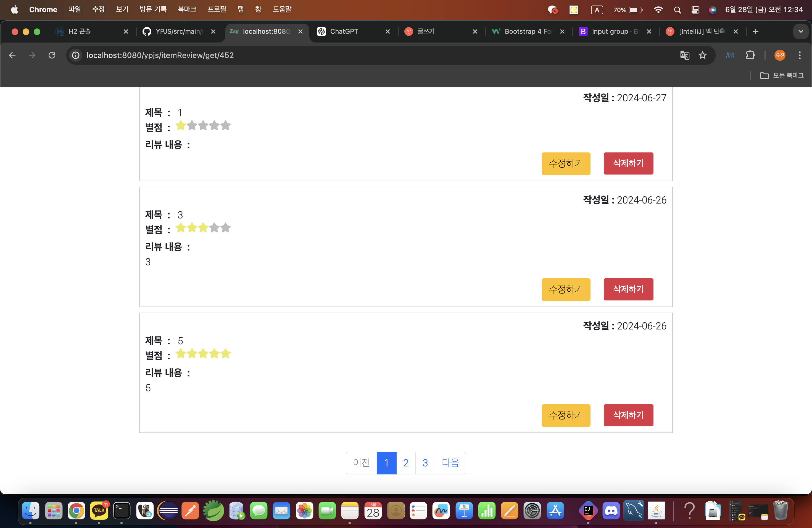Click 수정하기 for review titled 5
The height and width of the screenshot is (528, 812).
click(x=566, y=415)
